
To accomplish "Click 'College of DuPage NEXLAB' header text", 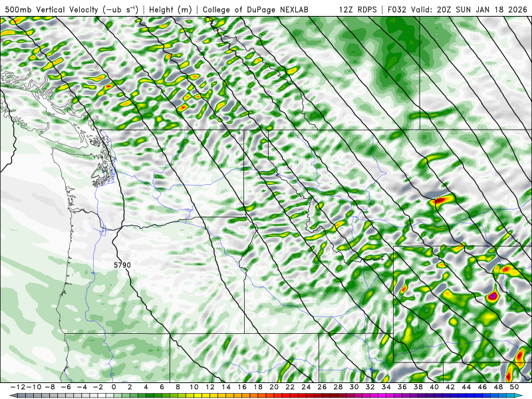I will pyautogui.click(x=255, y=9).
